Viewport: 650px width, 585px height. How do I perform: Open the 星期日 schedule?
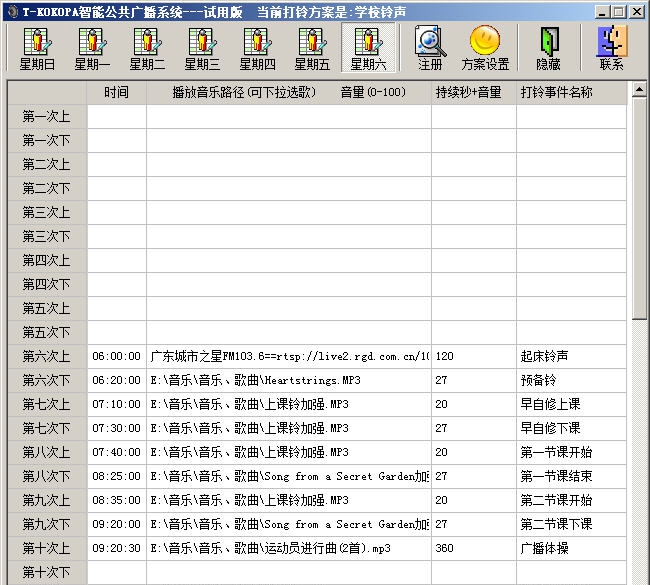(x=37, y=49)
